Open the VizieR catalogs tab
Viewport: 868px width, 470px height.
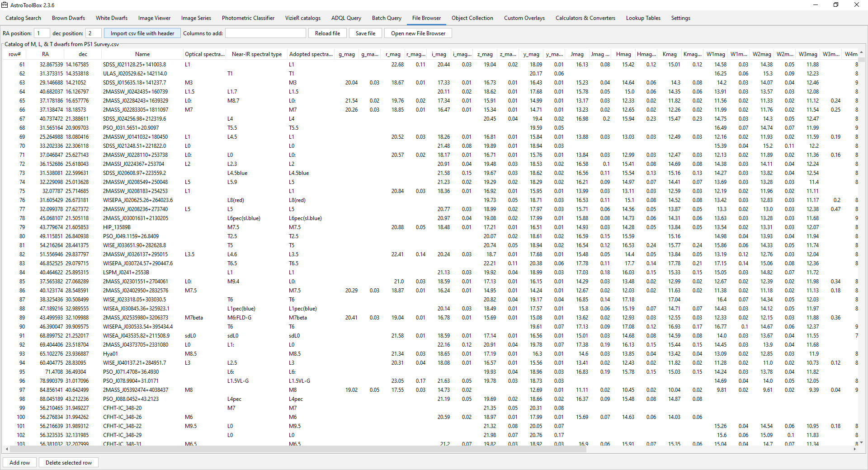tap(302, 18)
